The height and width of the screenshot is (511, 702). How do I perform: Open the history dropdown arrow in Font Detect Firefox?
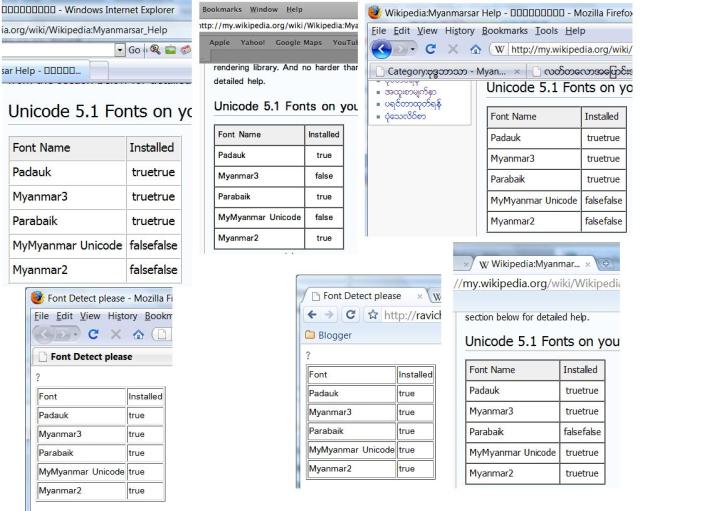coord(75,334)
